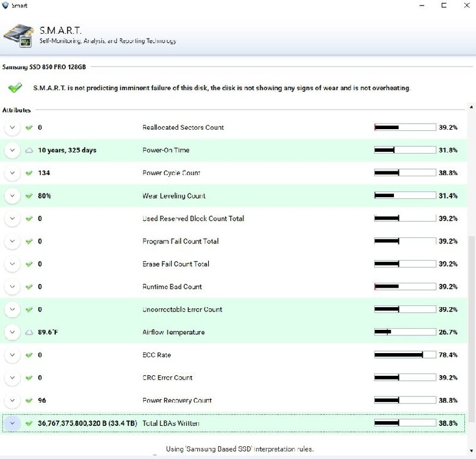
Task: Expand the Reallocated Sectors Count row
Action: [12, 128]
